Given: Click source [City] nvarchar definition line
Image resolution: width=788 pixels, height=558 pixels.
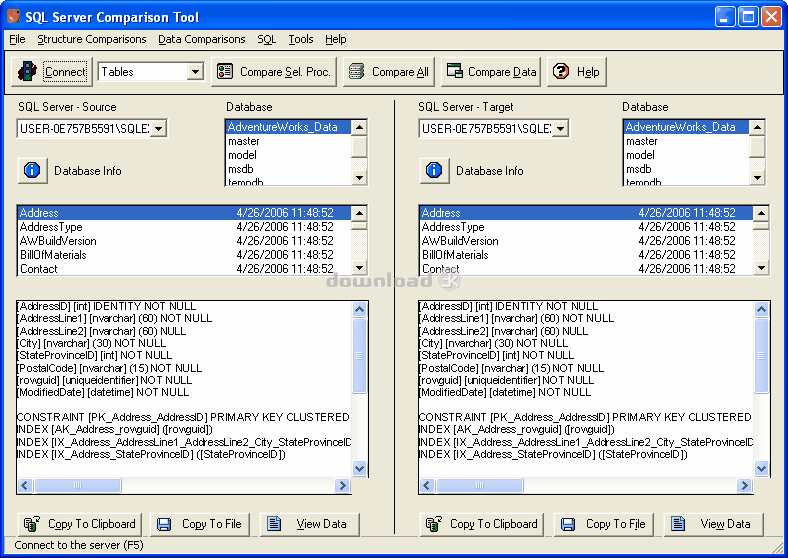Looking at the screenshot, I should 91,343.
